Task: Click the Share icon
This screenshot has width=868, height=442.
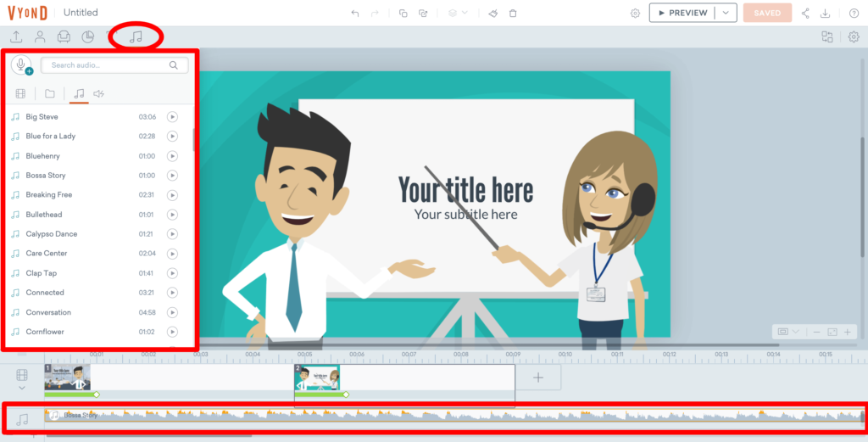Action: [x=805, y=14]
